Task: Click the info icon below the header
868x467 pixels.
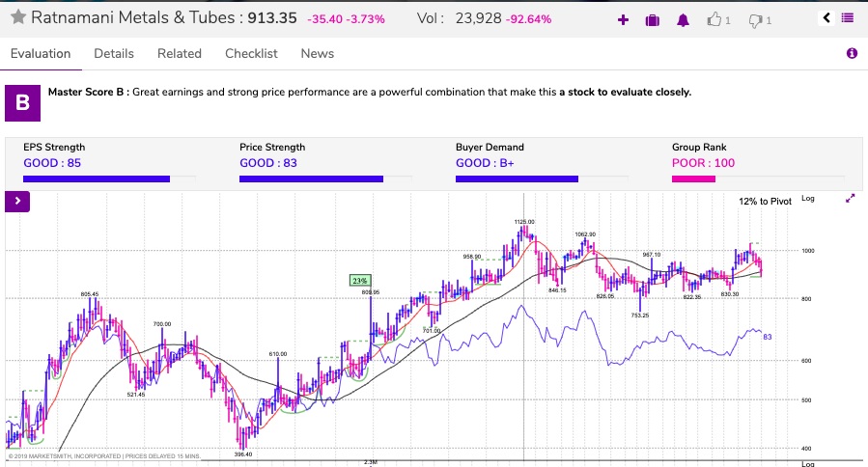Action: pyautogui.click(x=852, y=54)
